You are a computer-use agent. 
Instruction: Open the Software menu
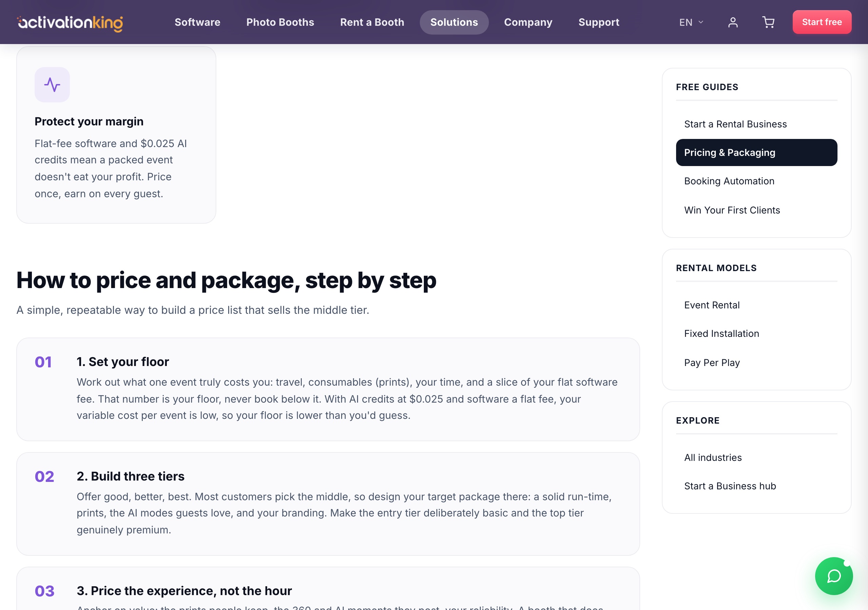(197, 22)
